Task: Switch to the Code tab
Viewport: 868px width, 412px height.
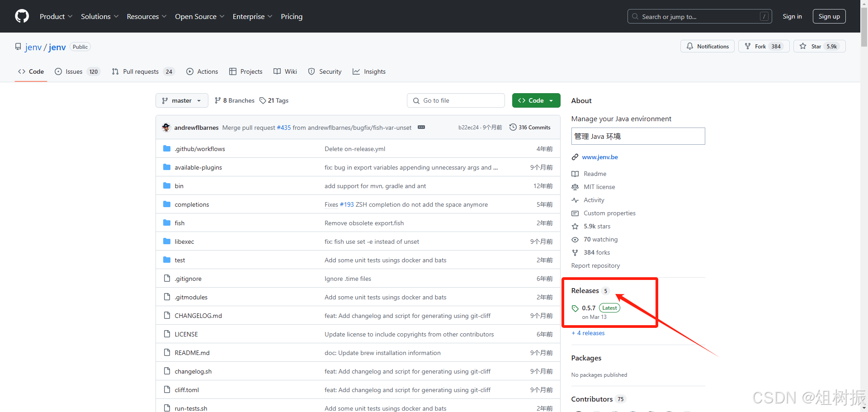Action: [x=31, y=71]
